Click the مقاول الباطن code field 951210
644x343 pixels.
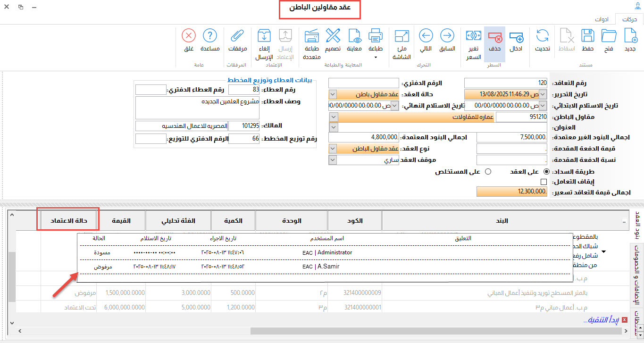tap(521, 117)
